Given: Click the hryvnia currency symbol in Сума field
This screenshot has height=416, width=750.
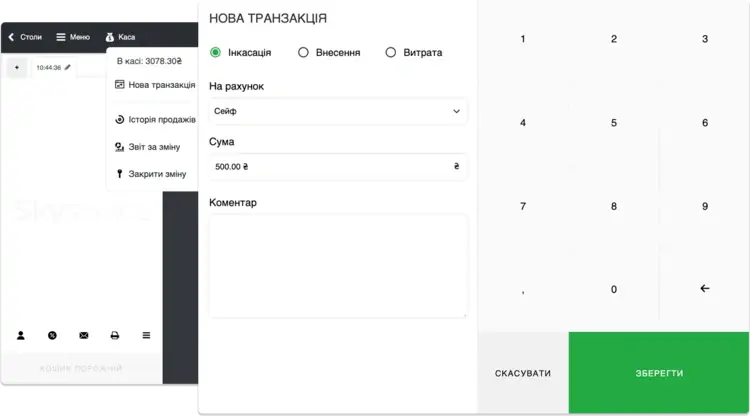Looking at the screenshot, I should (456, 166).
